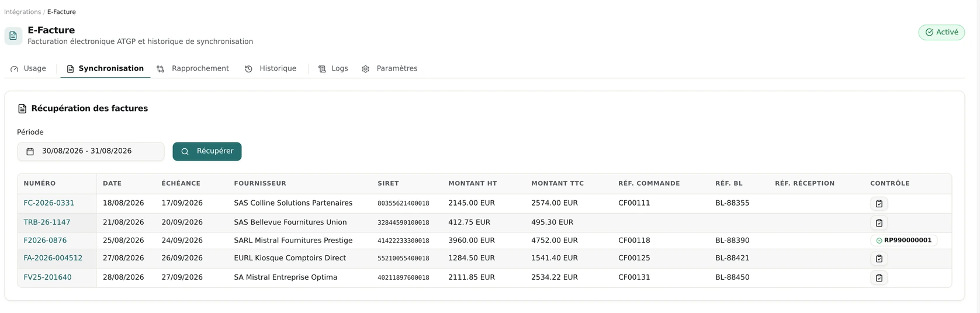Image resolution: width=980 pixels, height=313 pixels.
Task: Open control for invoice FA-2026-004512
Action: (x=879, y=259)
